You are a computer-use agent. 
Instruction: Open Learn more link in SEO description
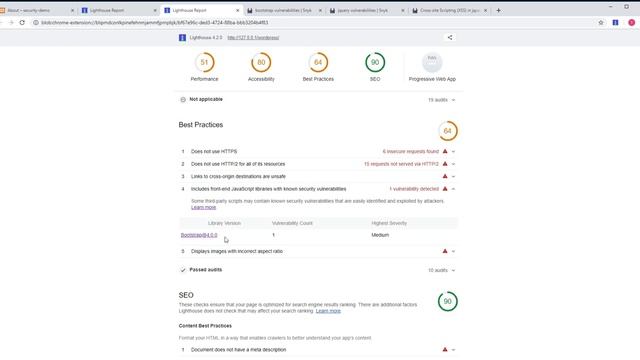pos(328,311)
